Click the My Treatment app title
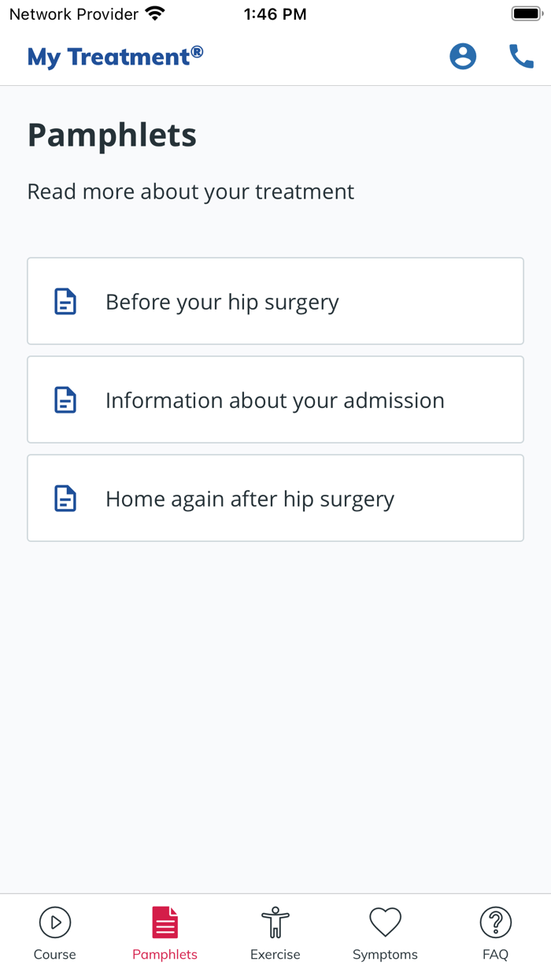This screenshot has height=980, width=551. pyautogui.click(x=114, y=56)
